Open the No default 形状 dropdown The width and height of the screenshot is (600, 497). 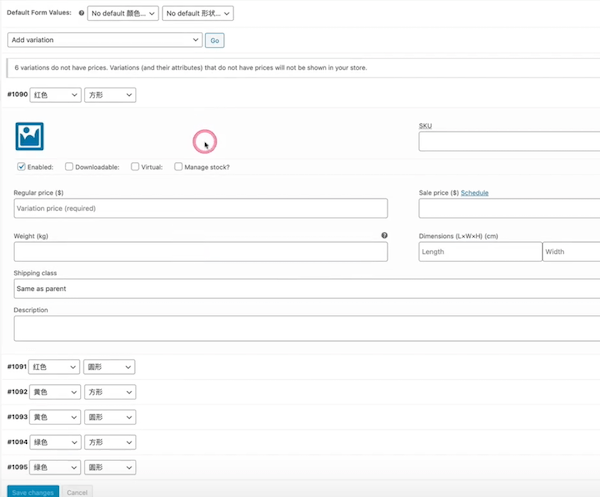point(197,14)
